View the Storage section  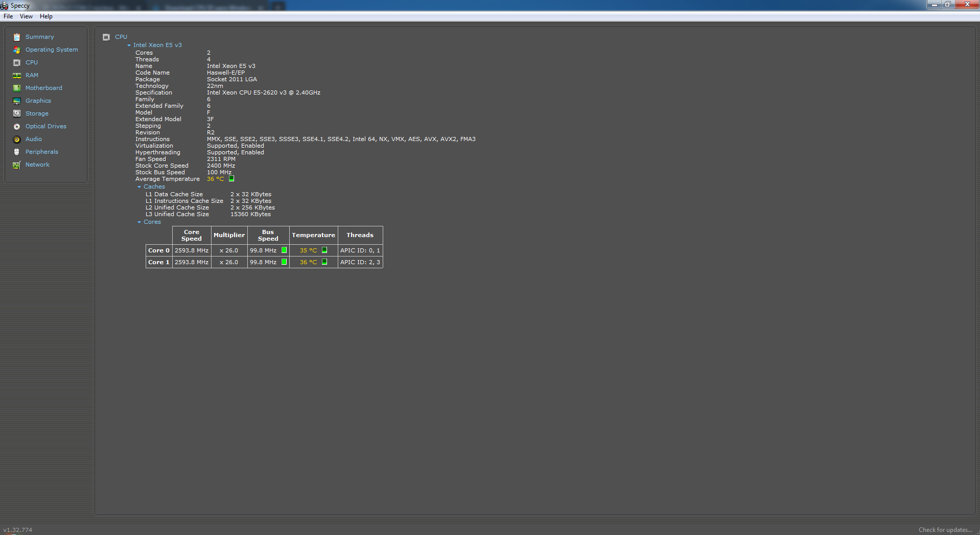pos(37,113)
